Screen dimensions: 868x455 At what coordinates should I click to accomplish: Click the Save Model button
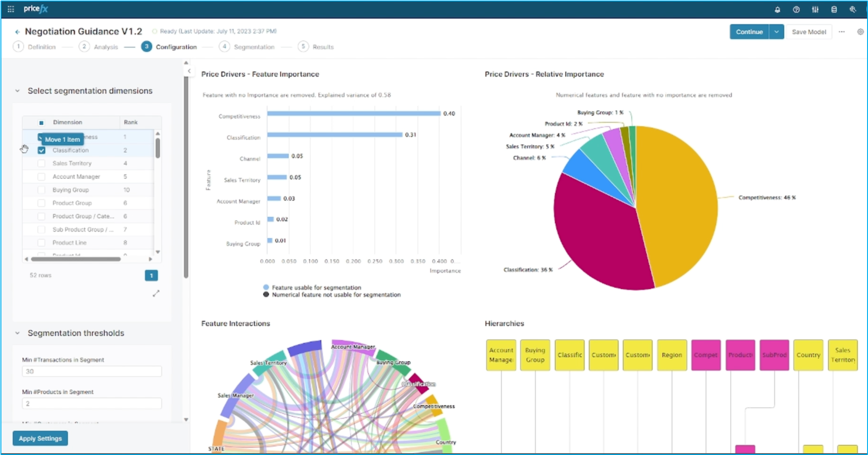click(x=809, y=32)
